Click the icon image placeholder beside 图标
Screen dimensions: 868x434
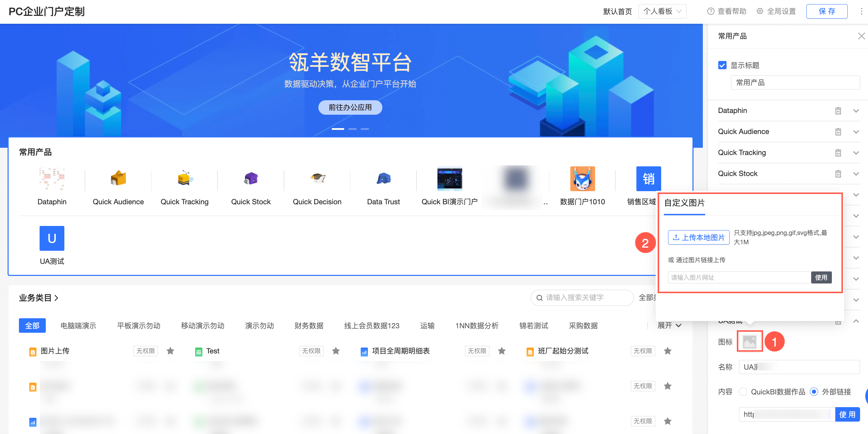pyautogui.click(x=750, y=341)
